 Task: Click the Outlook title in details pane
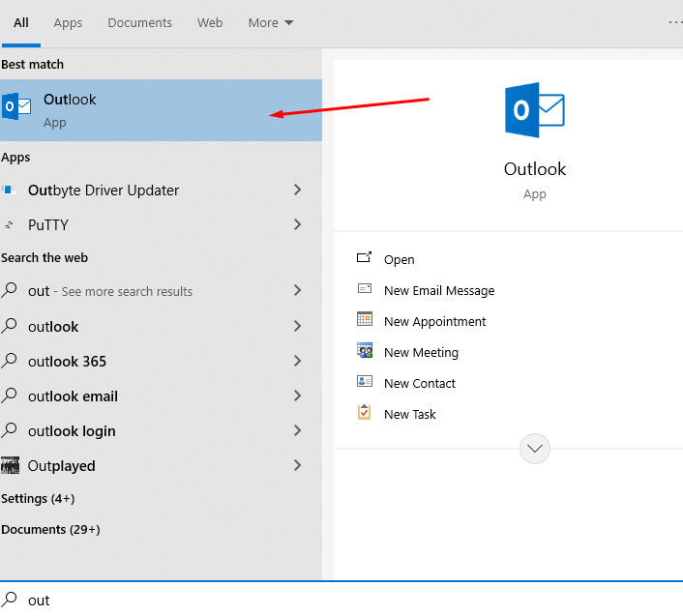pyautogui.click(x=534, y=169)
